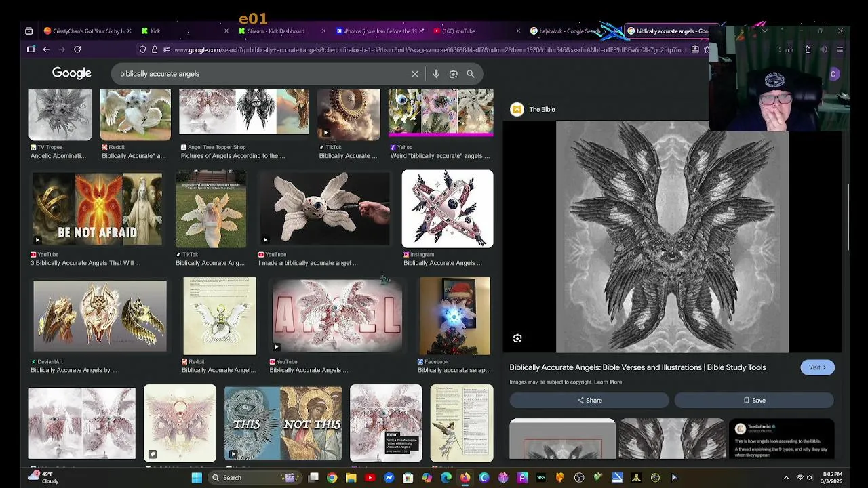Open large angel wings preview image
The height and width of the screenshot is (488, 868).
[671, 237]
